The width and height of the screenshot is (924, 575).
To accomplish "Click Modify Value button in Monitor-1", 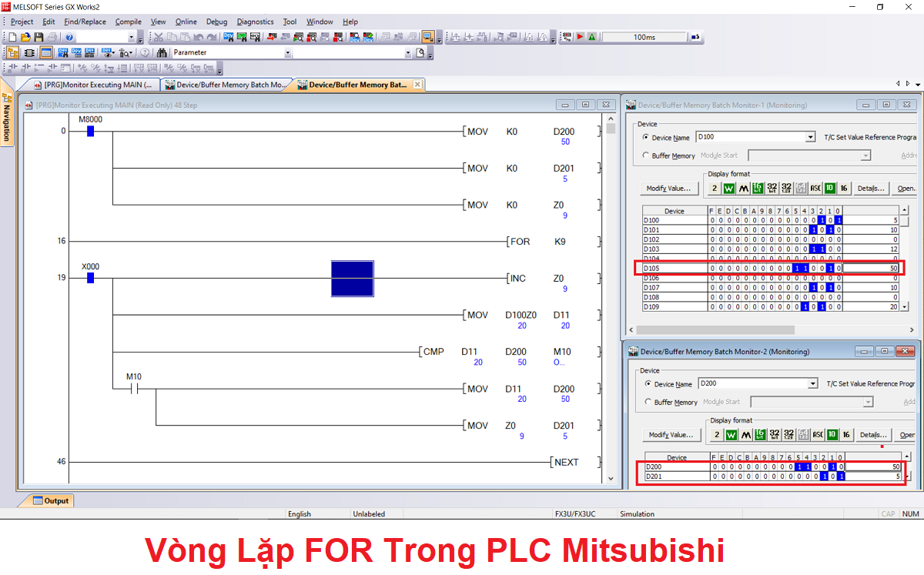I will pyautogui.click(x=669, y=188).
